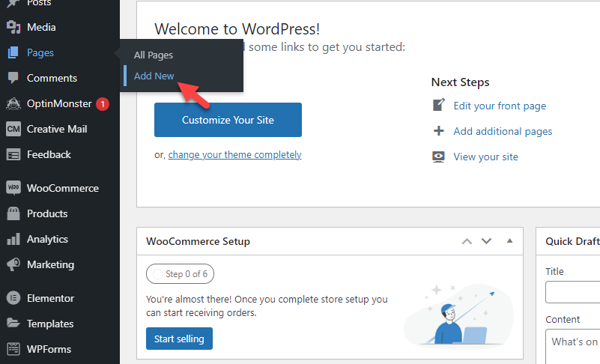Move WooCommerce Setup widget up
The height and width of the screenshot is (364, 600).
(467, 241)
